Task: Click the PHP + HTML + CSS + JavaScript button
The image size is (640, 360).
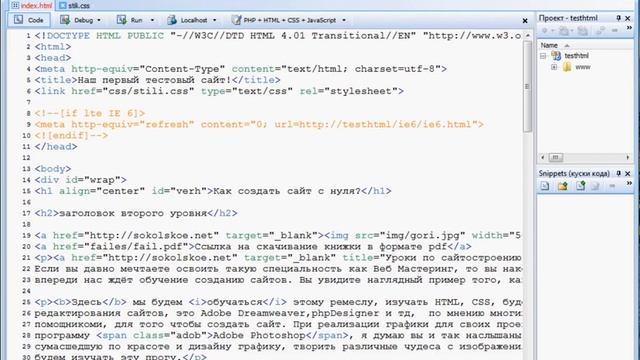Action: pyautogui.click(x=284, y=20)
